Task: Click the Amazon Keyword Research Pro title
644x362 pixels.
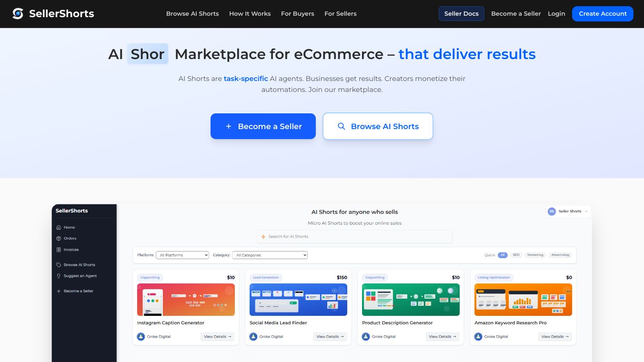Action: point(511,323)
